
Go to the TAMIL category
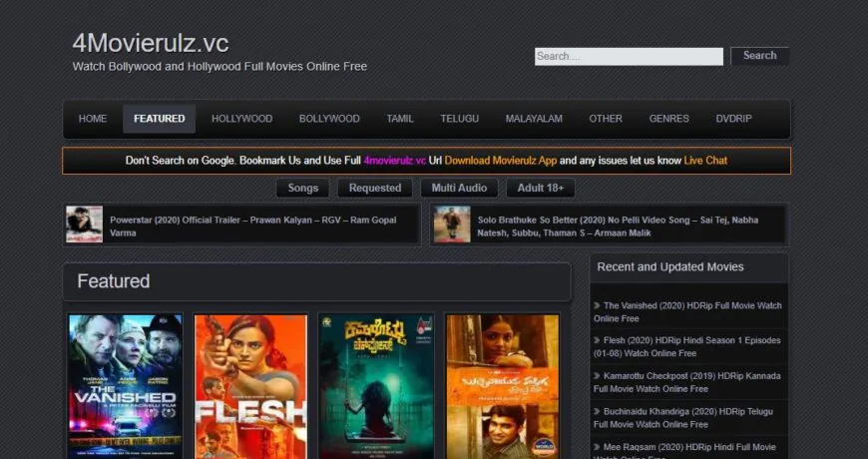pyautogui.click(x=400, y=119)
